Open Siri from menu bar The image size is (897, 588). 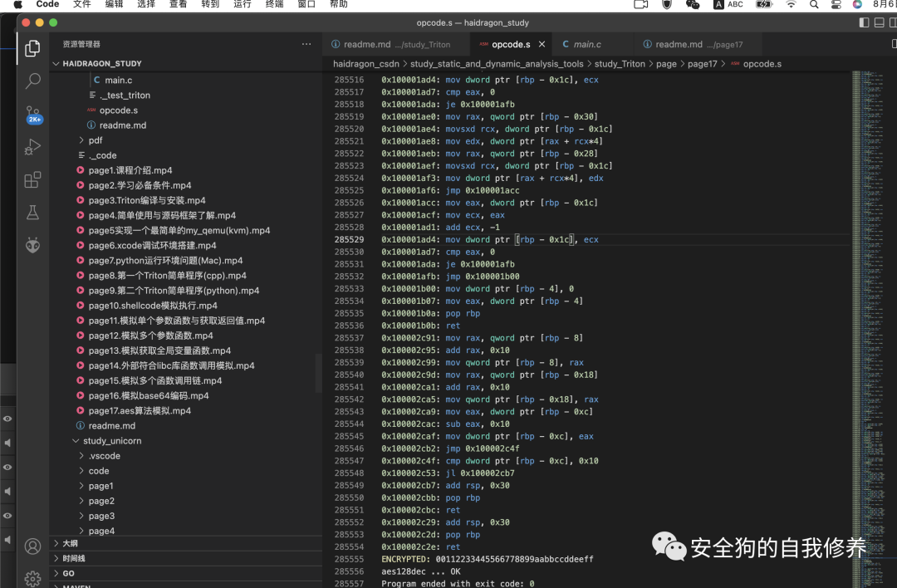(857, 5)
